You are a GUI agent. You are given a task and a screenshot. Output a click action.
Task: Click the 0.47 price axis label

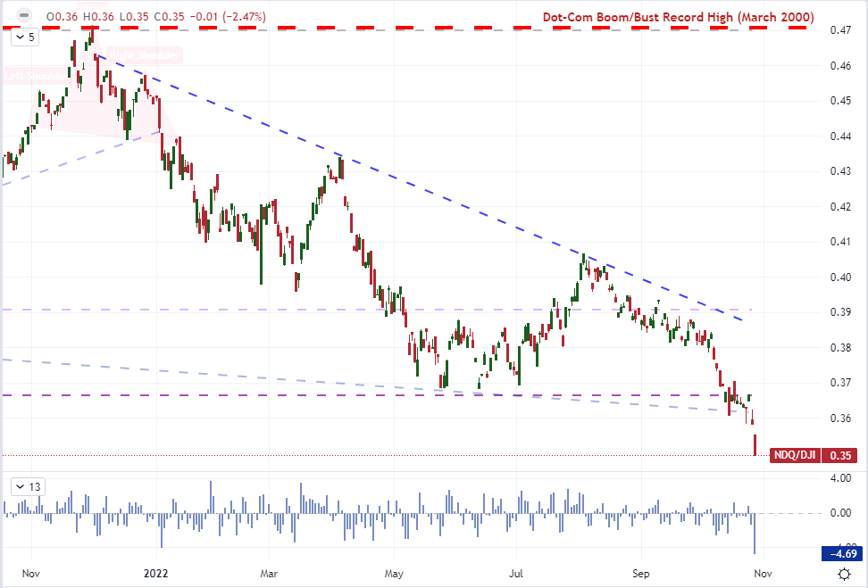(x=840, y=29)
